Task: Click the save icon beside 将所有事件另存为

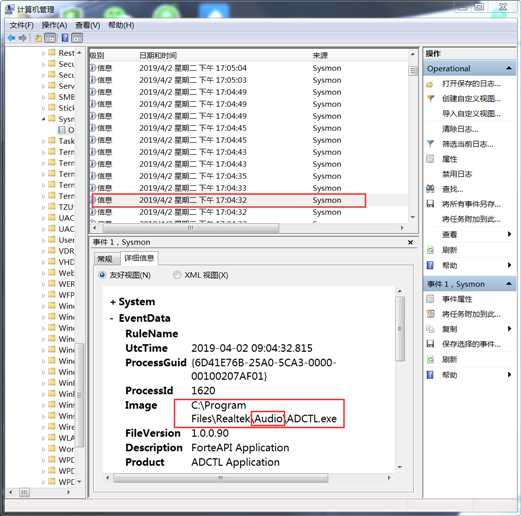Action: (x=430, y=204)
